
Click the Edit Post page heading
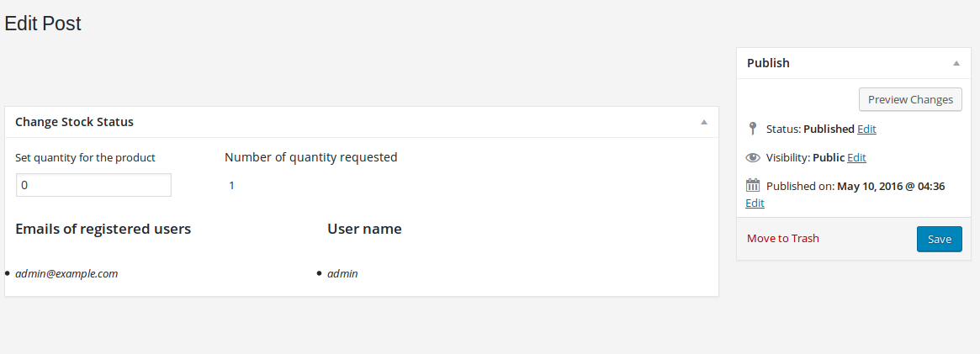click(x=43, y=24)
